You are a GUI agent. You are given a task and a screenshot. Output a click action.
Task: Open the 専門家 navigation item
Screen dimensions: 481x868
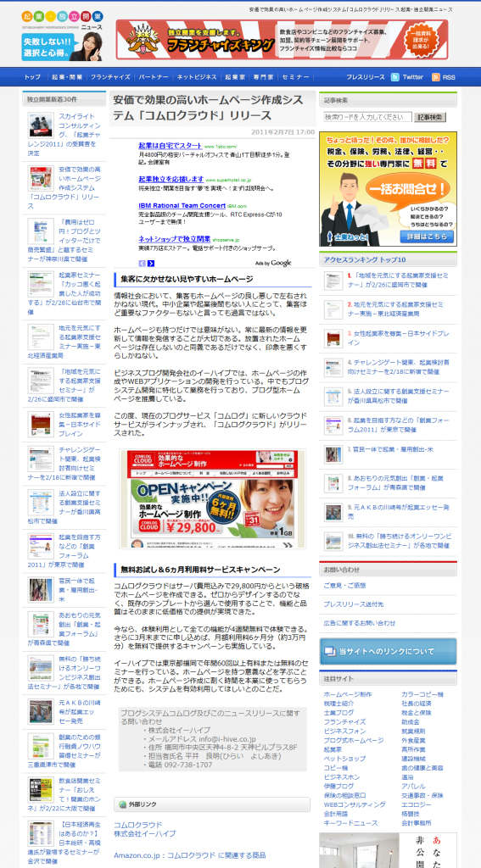pyautogui.click(x=263, y=77)
